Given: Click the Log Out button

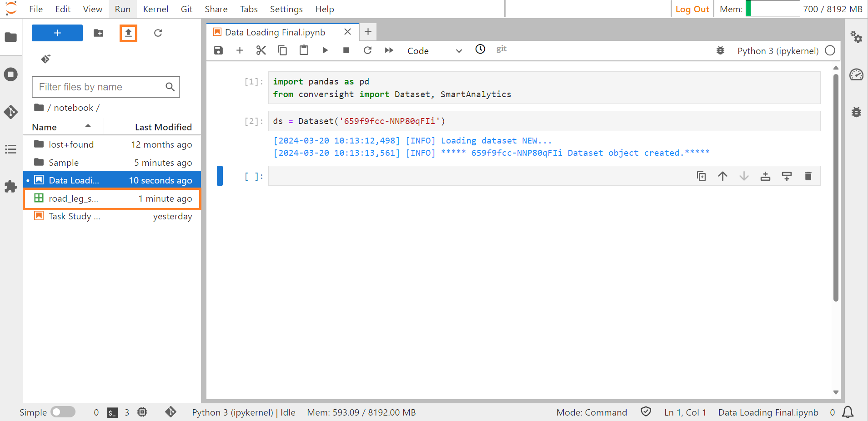Looking at the screenshot, I should [692, 9].
